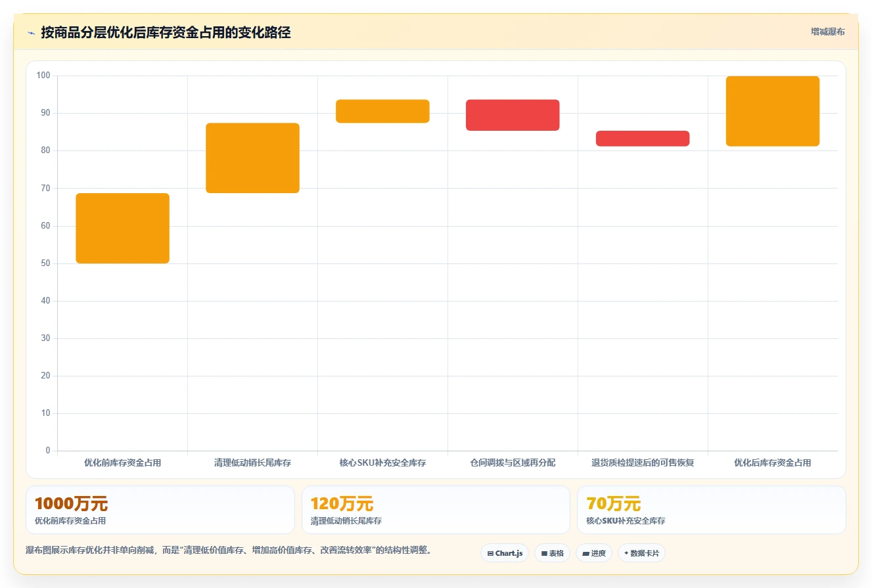Click the 清理低动销长尾库存 orange bar
This screenshot has width=872, height=588.
252,158
